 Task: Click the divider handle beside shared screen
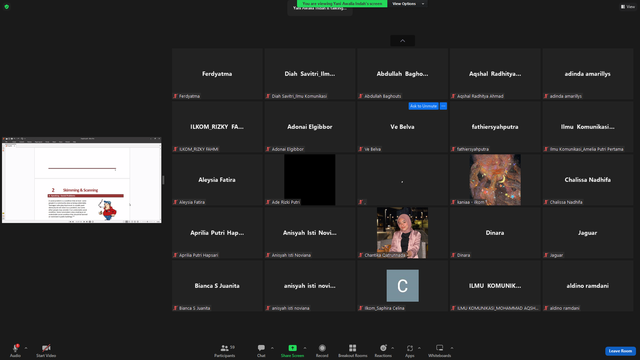click(x=163, y=180)
